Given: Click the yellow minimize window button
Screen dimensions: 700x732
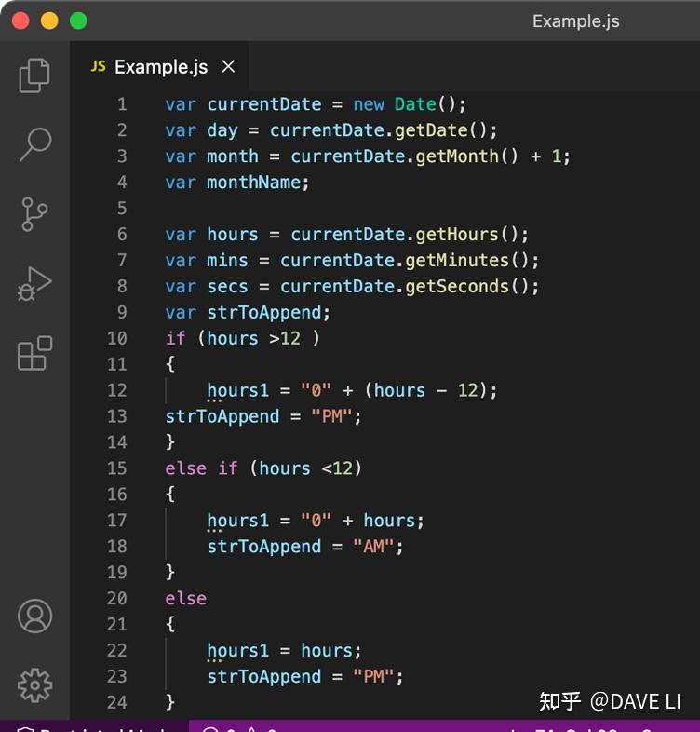Looking at the screenshot, I should point(49,21).
